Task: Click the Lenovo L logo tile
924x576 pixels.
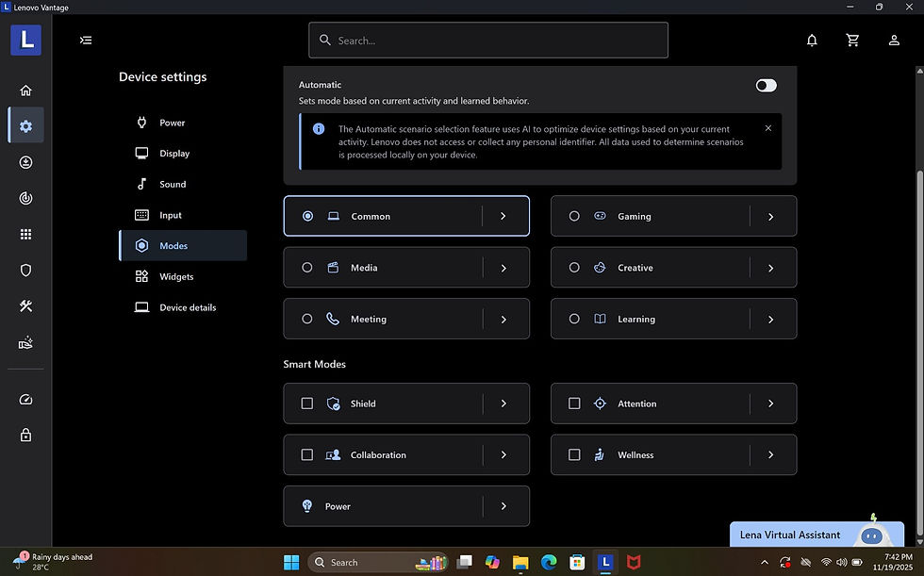Action: coord(25,40)
